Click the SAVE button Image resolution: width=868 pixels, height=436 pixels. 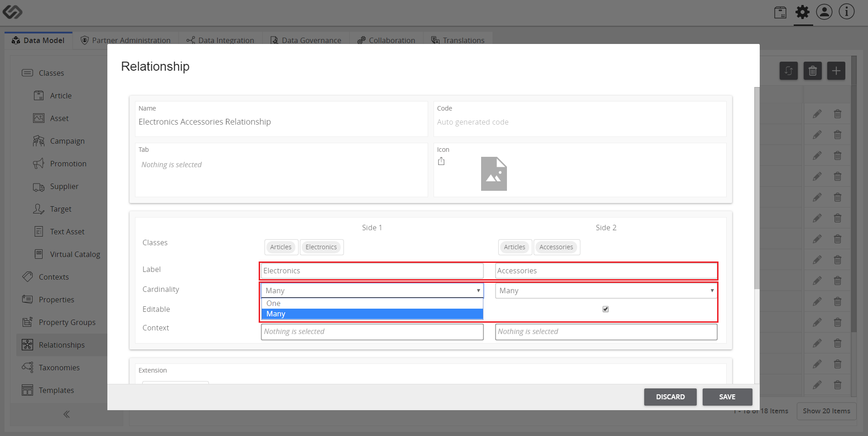(x=727, y=397)
